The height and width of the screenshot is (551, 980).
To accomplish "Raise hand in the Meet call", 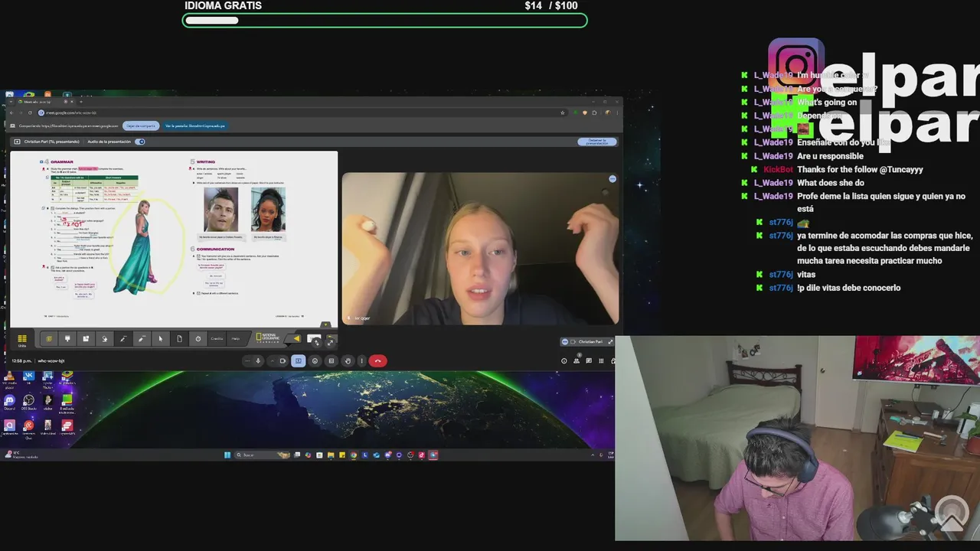I will (x=348, y=360).
